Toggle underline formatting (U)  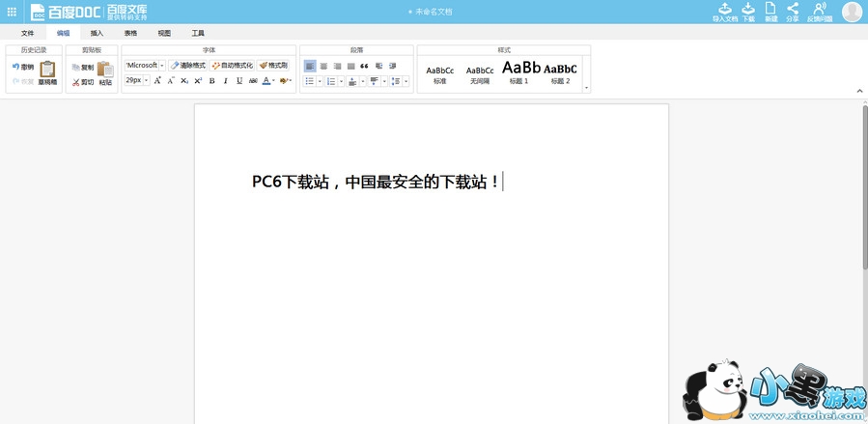[239, 81]
